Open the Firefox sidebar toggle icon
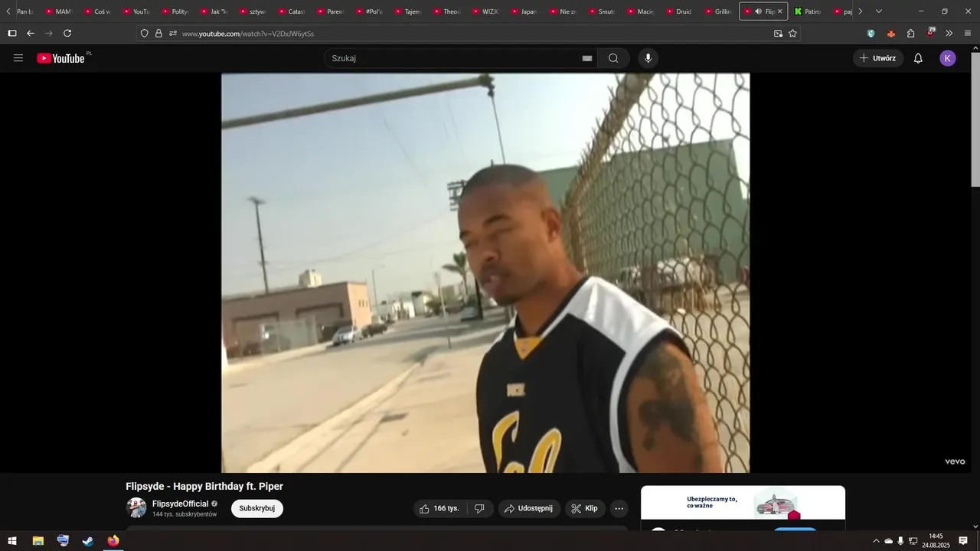The height and width of the screenshot is (551, 980). (12, 33)
